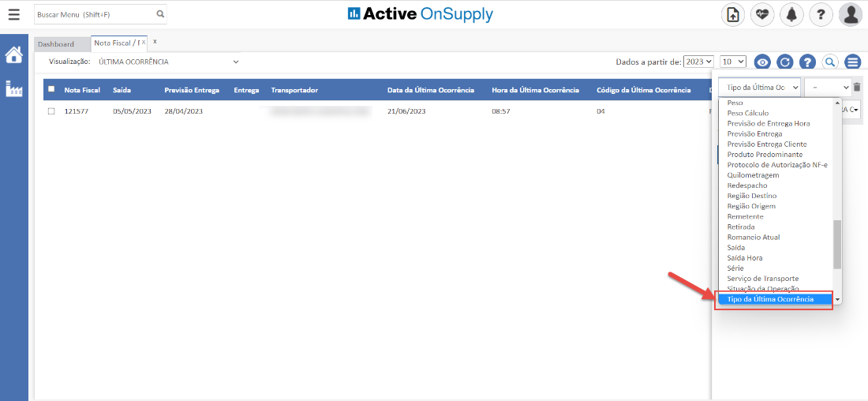The width and height of the screenshot is (868, 401).
Task: Click the date 21/06/2023 cell
Action: (406, 111)
